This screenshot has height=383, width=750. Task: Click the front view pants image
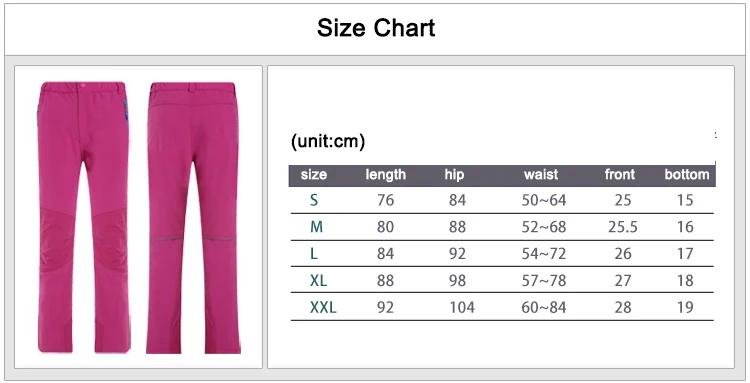click(x=84, y=217)
